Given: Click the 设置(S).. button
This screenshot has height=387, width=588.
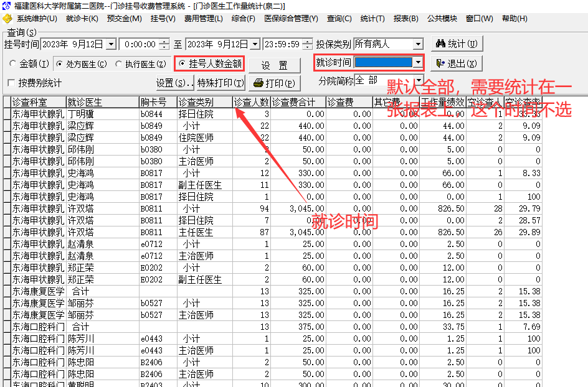Looking at the screenshot, I should pyautogui.click(x=175, y=83).
